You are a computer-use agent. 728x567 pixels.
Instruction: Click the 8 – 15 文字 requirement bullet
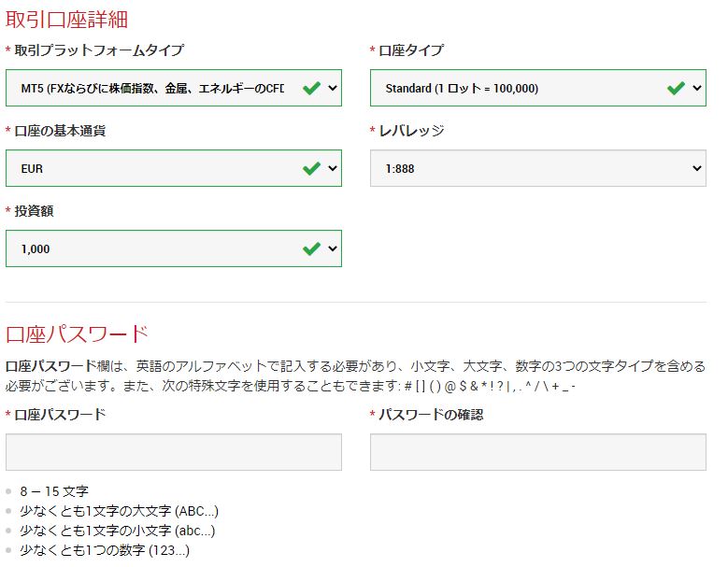pyautogui.click(x=54, y=491)
